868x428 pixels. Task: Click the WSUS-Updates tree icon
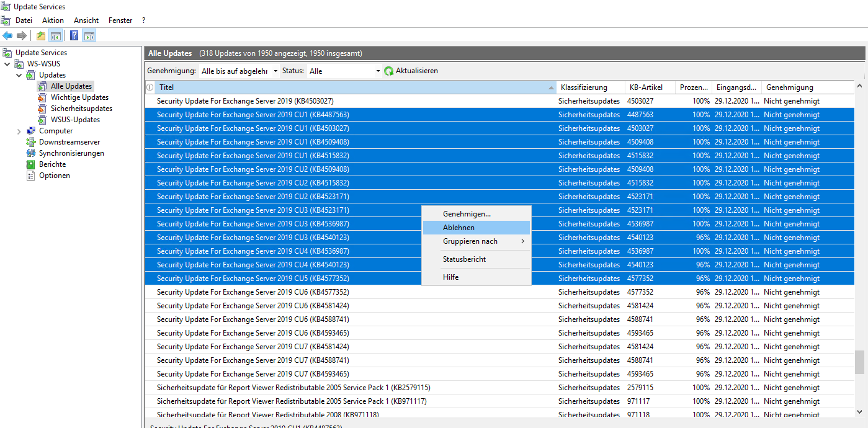(43, 120)
